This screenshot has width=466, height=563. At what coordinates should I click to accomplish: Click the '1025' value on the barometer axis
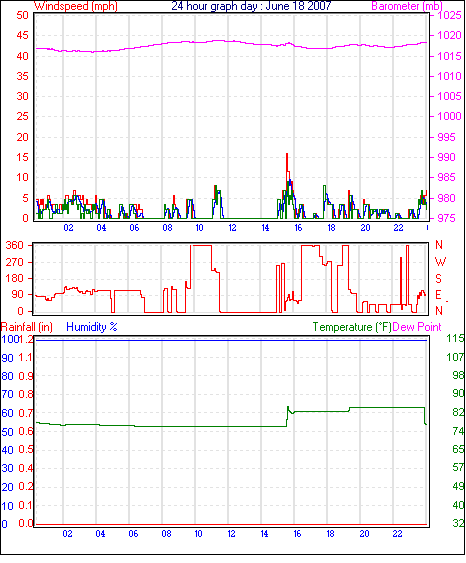[449, 15]
